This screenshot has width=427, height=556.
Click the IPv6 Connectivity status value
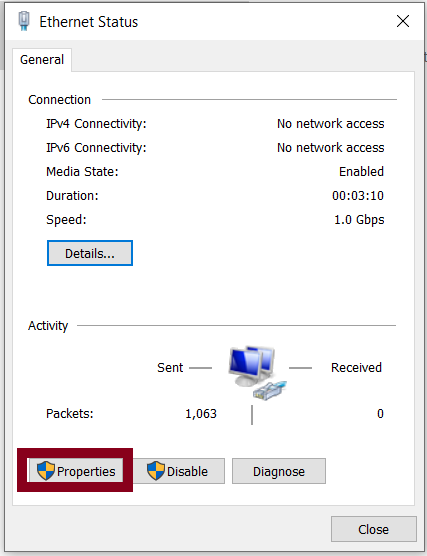(x=331, y=148)
